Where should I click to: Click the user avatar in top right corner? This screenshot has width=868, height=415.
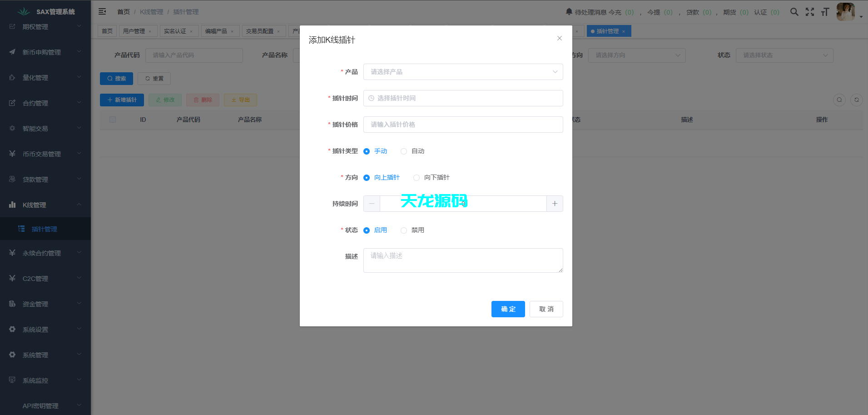pos(846,12)
